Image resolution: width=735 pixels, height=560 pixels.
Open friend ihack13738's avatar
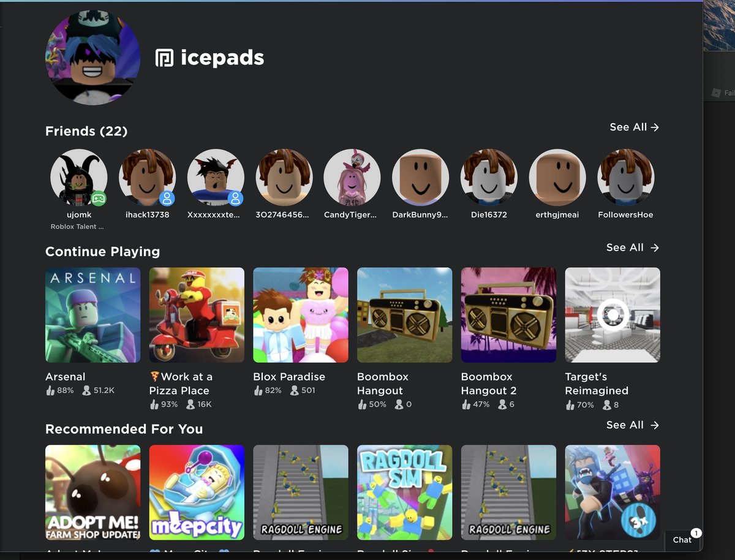(x=147, y=178)
